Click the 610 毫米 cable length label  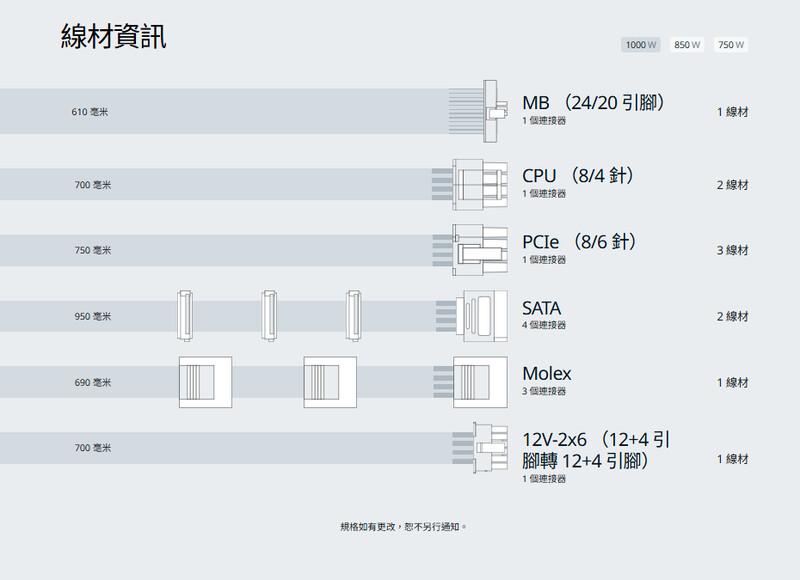pyautogui.click(x=89, y=112)
